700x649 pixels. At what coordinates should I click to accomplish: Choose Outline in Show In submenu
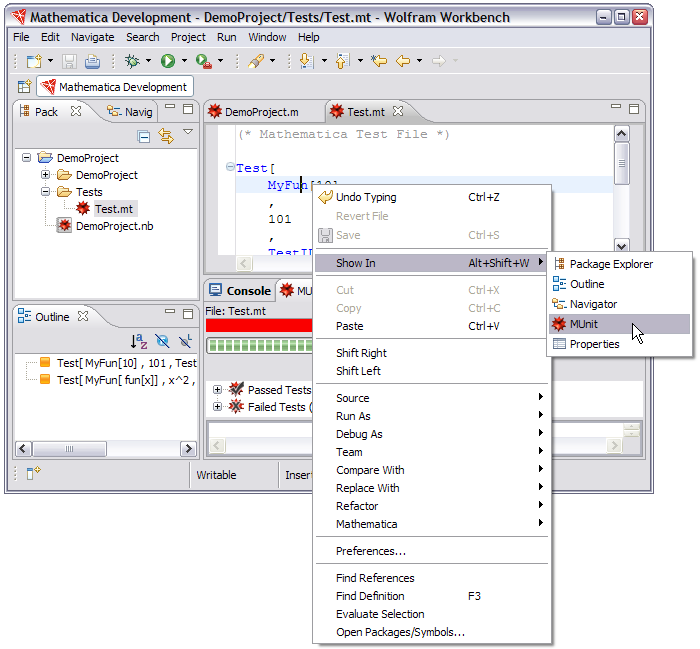click(619, 284)
